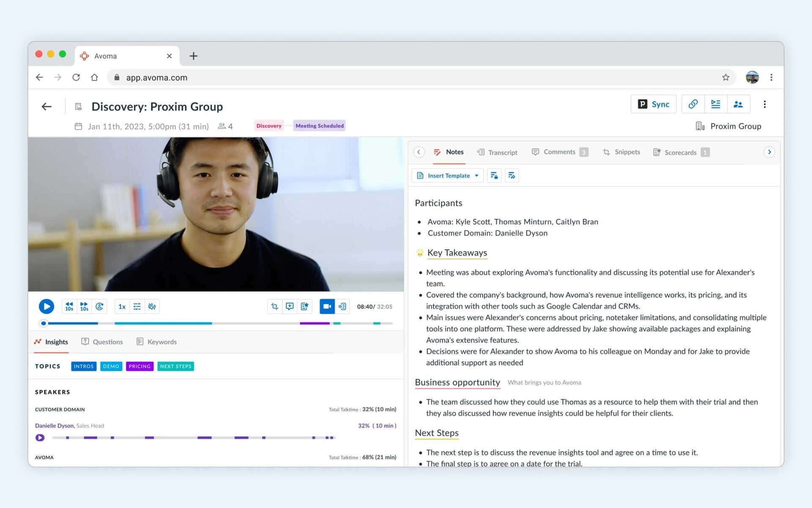Open the Snippets tab
Screen dimensions: 812x508
621,152
